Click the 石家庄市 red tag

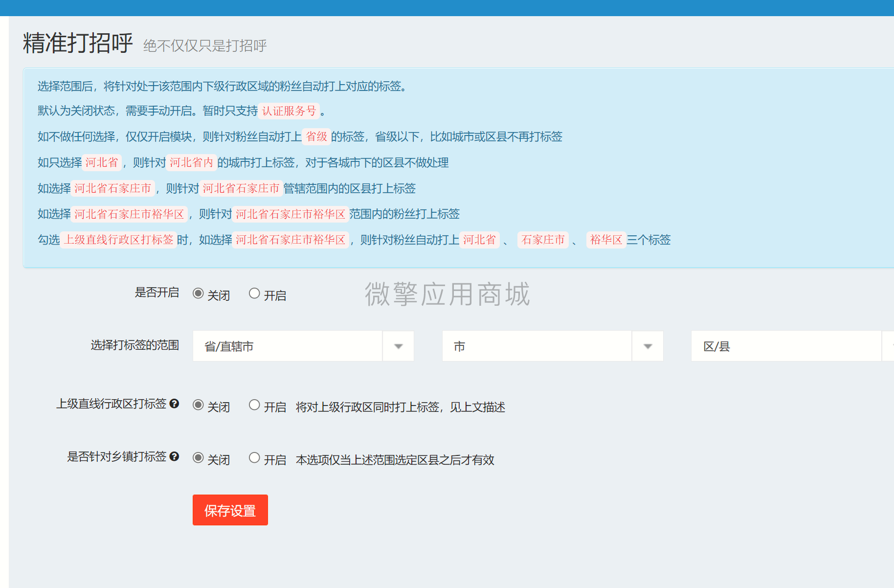pyautogui.click(x=543, y=240)
